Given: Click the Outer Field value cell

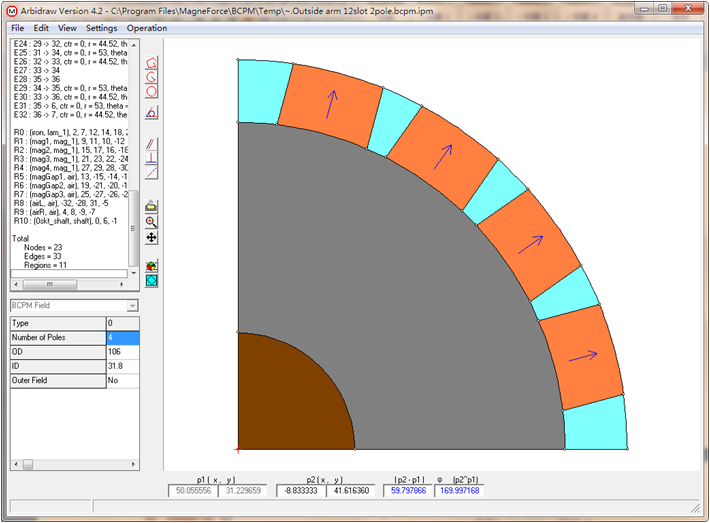Looking at the screenshot, I should tap(122, 381).
